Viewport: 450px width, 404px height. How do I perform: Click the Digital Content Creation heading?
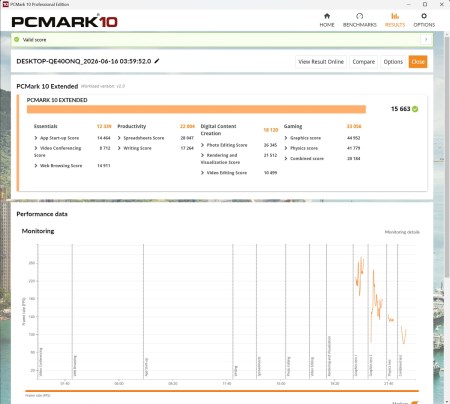[x=218, y=130]
